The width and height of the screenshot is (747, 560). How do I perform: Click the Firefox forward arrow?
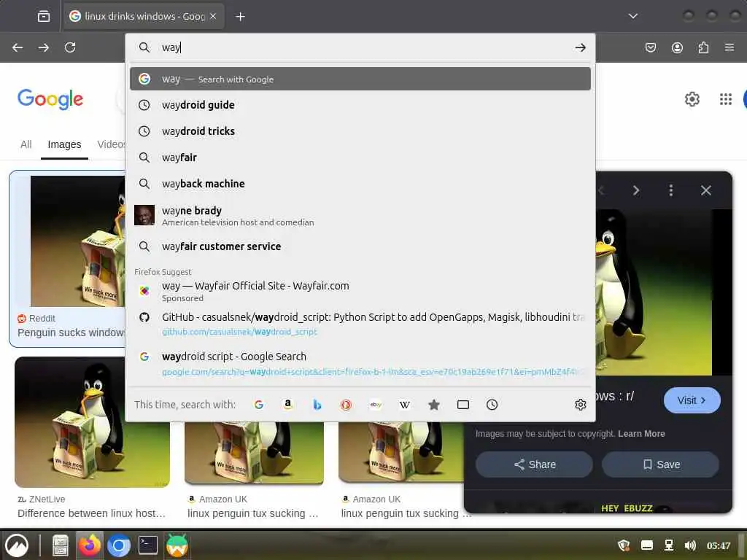[43, 47]
